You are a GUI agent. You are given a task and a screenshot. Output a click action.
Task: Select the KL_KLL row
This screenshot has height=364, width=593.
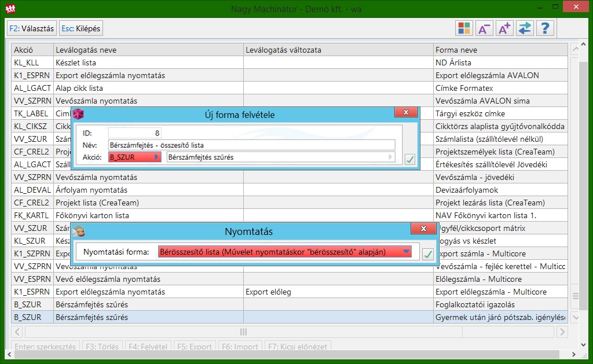(x=290, y=62)
